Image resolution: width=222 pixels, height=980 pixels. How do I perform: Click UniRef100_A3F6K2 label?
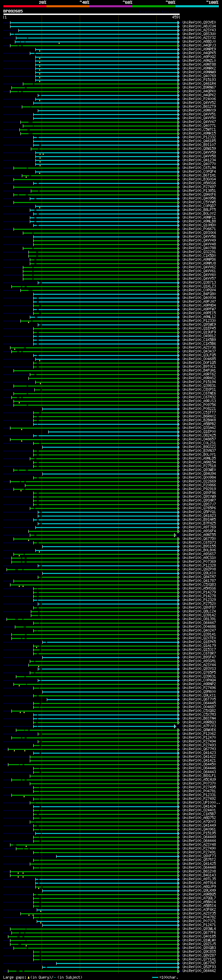[x=199, y=910]
